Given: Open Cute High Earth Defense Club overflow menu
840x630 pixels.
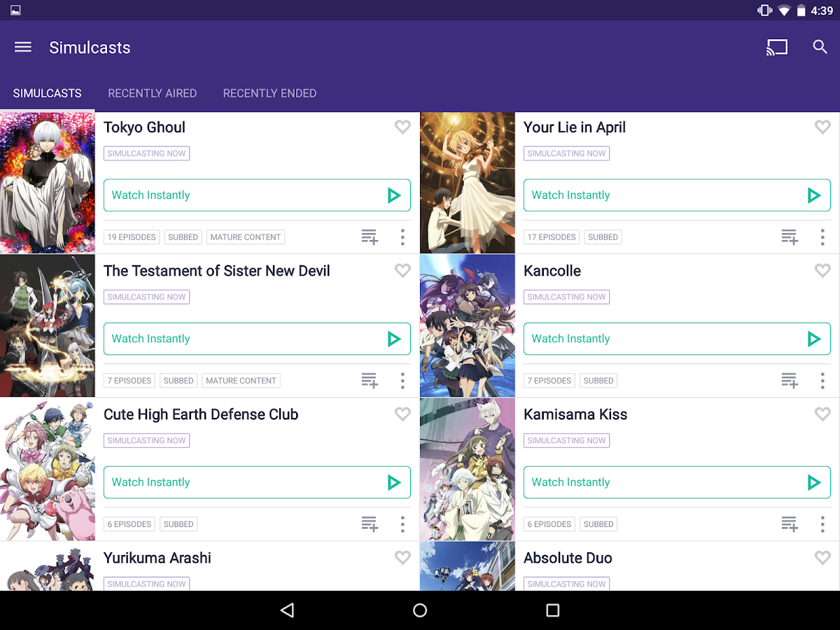Looking at the screenshot, I should (402, 524).
